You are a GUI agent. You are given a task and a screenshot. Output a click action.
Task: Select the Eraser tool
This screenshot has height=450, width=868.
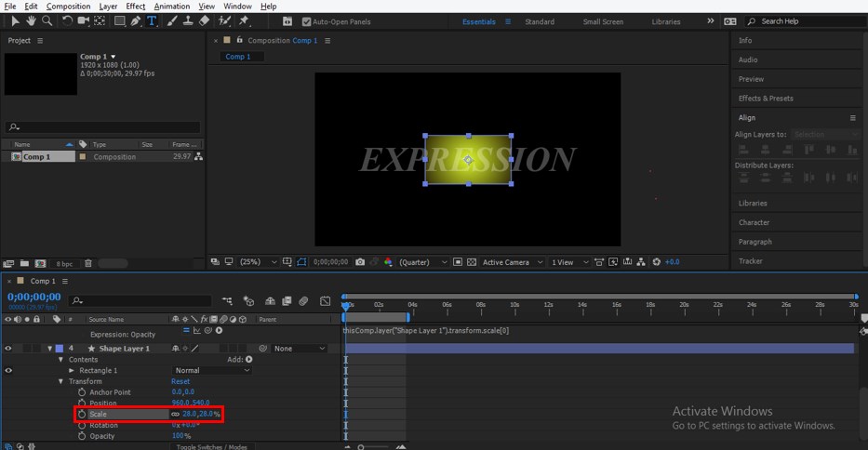[x=205, y=20]
